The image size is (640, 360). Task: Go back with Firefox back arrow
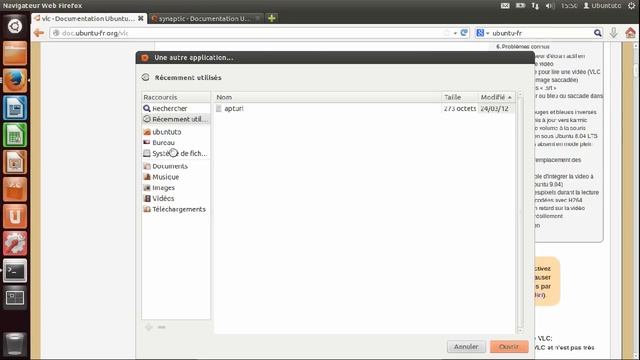click(x=39, y=33)
